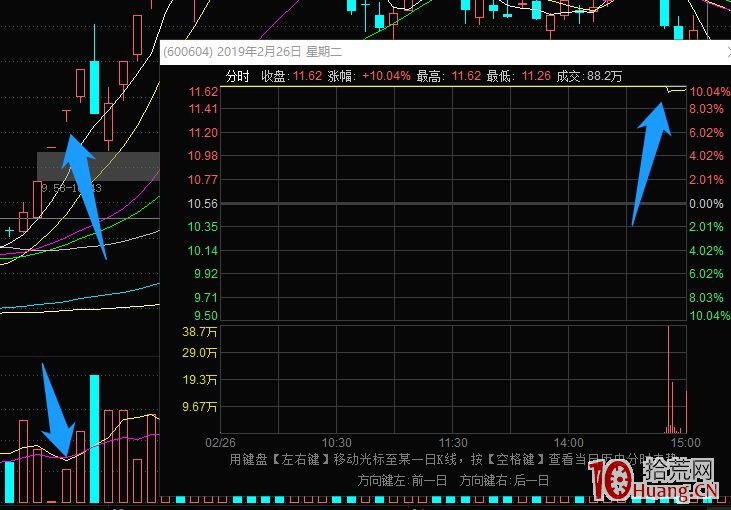Click the 涨幅: +10.04% change value
The height and width of the screenshot is (510, 731).
pos(369,76)
